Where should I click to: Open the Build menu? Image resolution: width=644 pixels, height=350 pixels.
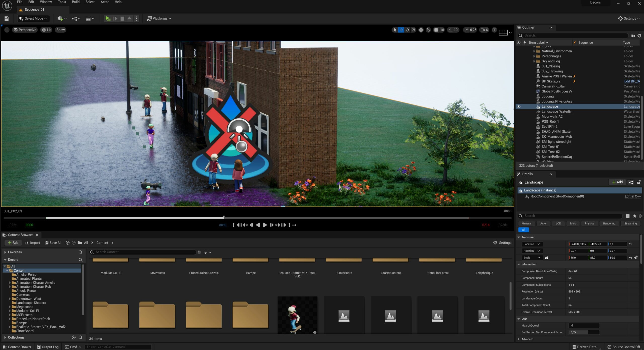(75, 2)
